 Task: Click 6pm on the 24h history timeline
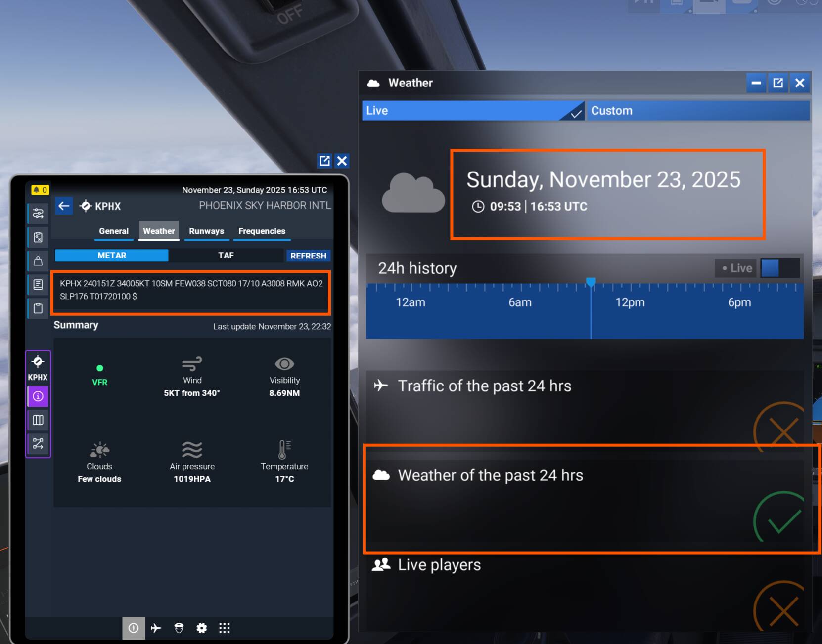pyautogui.click(x=739, y=302)
